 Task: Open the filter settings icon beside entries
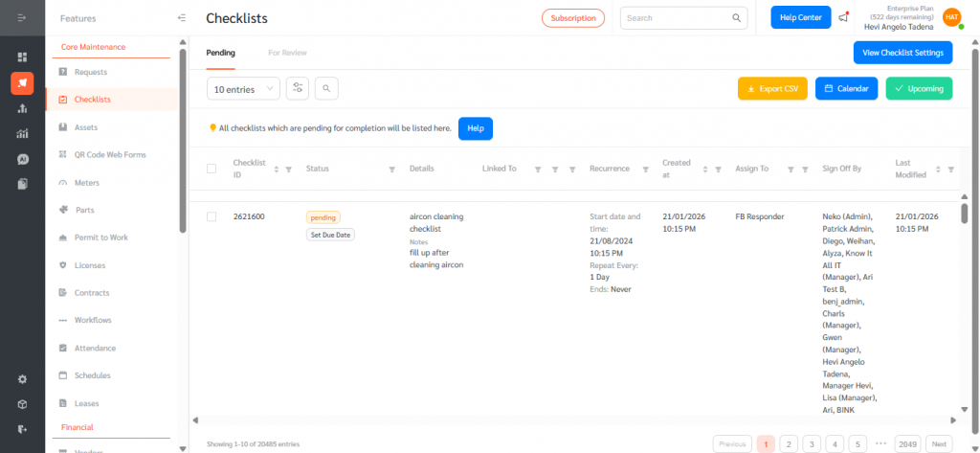click(299, 88)
